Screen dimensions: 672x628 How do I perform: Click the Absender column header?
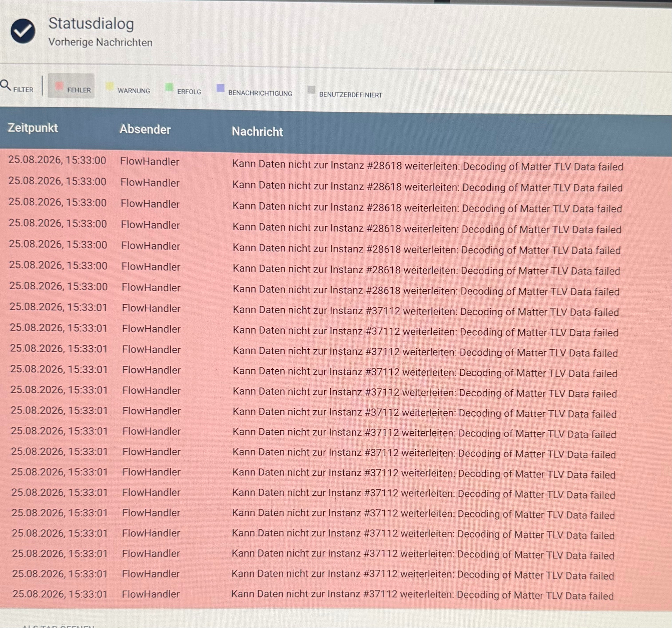(145, 129)
